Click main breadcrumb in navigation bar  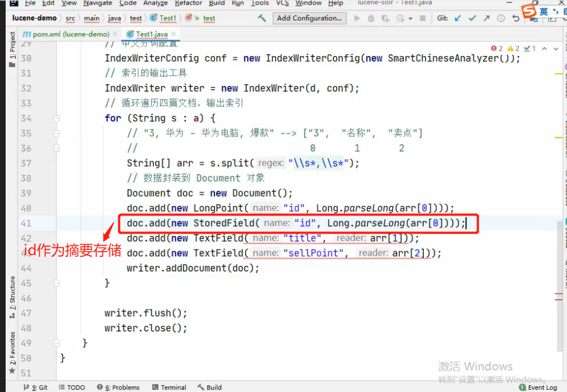tap(92, 18)
